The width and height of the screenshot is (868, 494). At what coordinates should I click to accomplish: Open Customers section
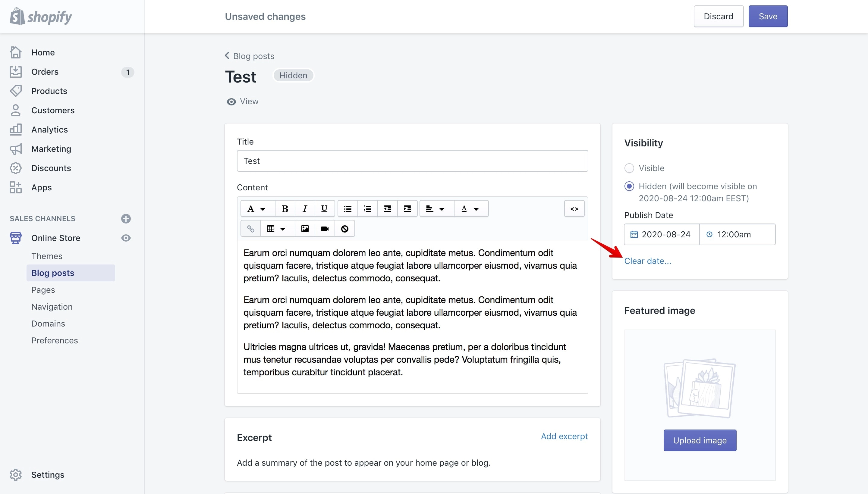[53, 110]
